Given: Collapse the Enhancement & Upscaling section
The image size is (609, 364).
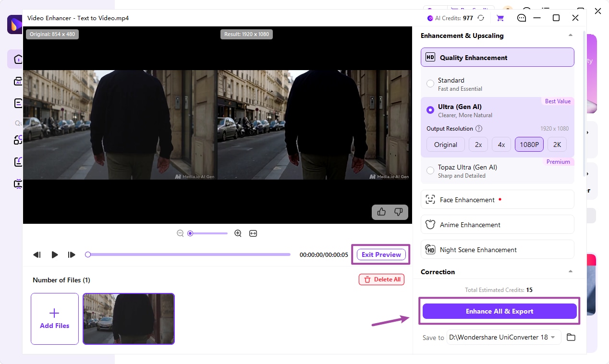Looking at the screenshot, I should coord(571,36).
